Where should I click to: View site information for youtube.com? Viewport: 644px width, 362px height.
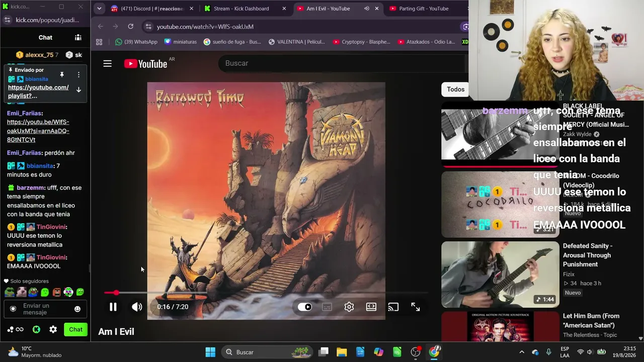148,27
